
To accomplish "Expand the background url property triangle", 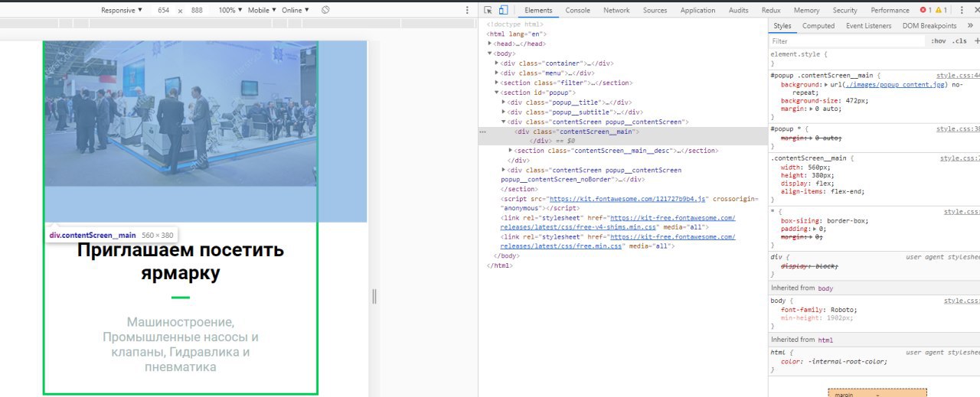I will 827,84.
